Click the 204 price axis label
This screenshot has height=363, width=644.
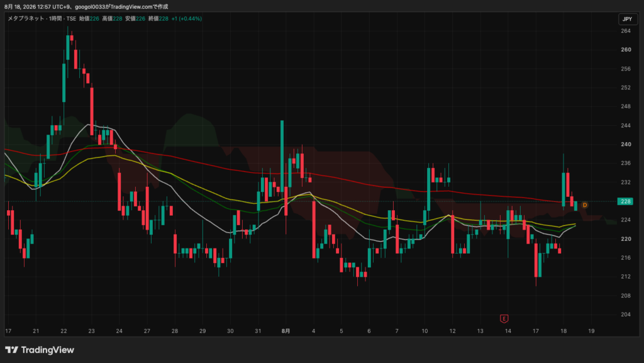click(626, 314)
